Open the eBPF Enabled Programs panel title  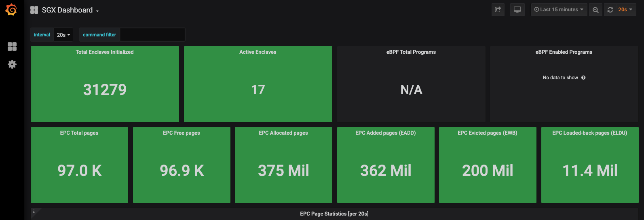[564, 52]
